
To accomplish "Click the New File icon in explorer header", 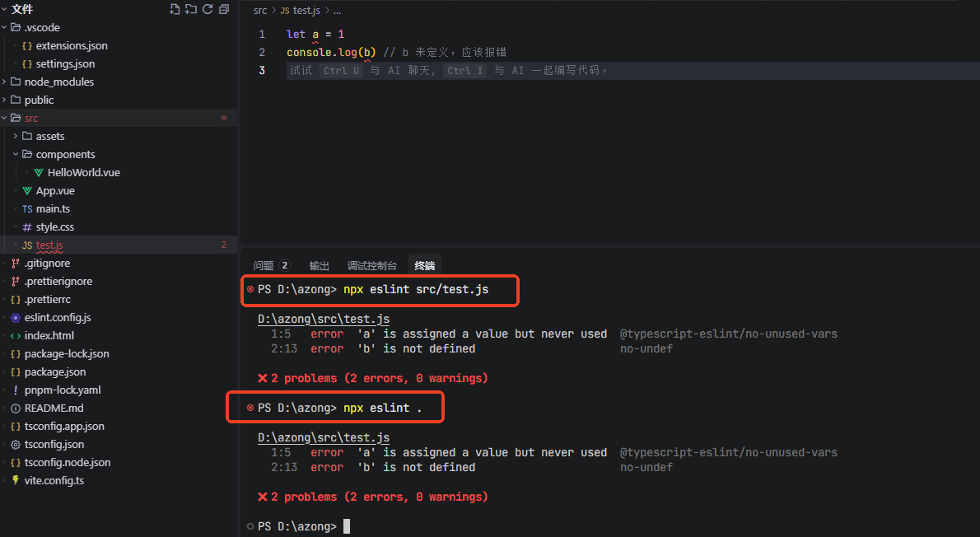I will [175, 9].
